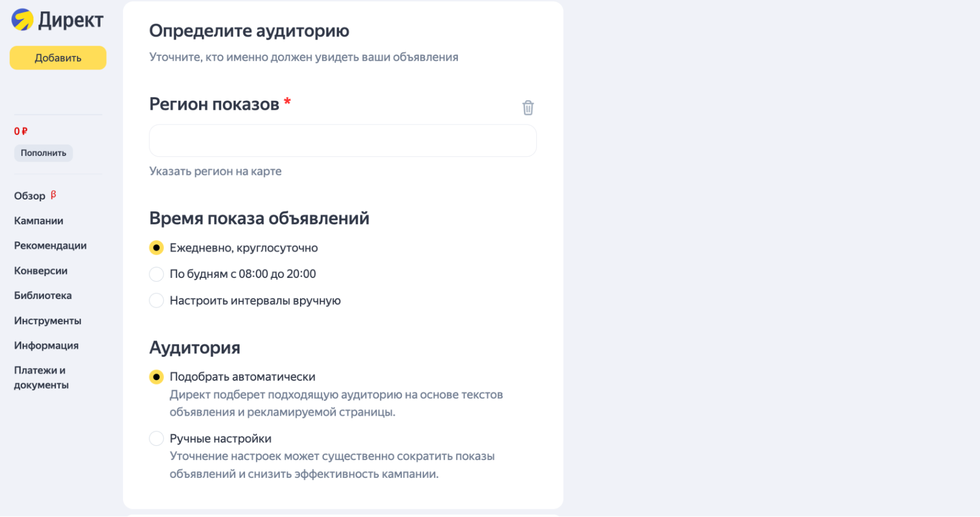
Task: Go to Инструменты section
Action: pos(47,320)
